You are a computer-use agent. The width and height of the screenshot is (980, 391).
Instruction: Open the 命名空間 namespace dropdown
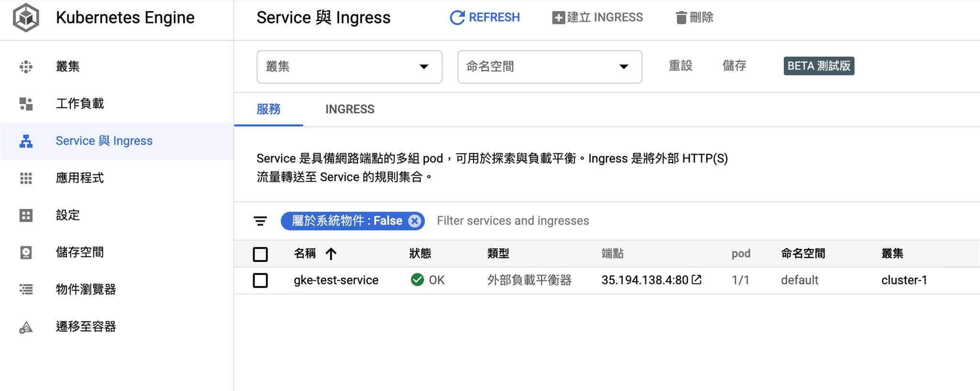coord(550,67)
